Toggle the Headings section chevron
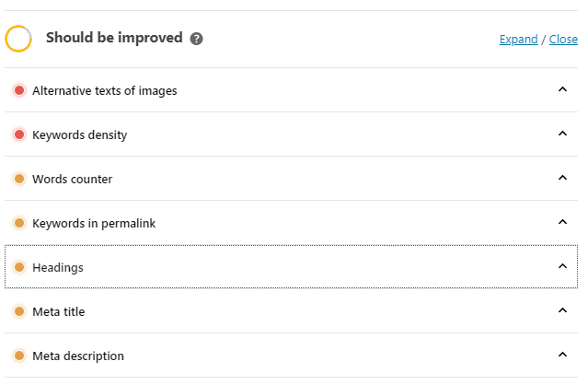The height and width of the screenshot is (385, 588). tap(562, 266)
